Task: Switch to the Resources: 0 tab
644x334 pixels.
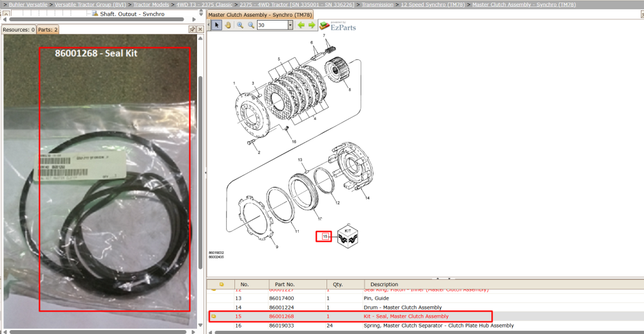Action: click(x=19, y=30)
